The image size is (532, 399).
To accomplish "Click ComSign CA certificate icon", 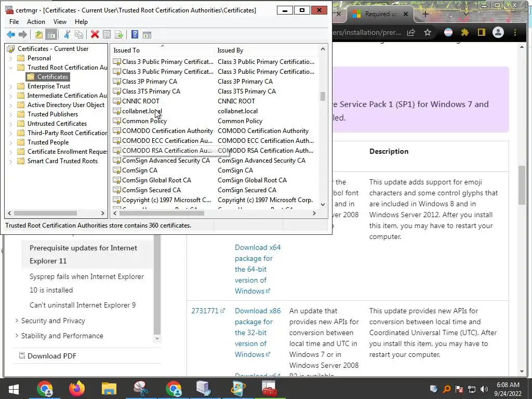I will tap(117, 170).
